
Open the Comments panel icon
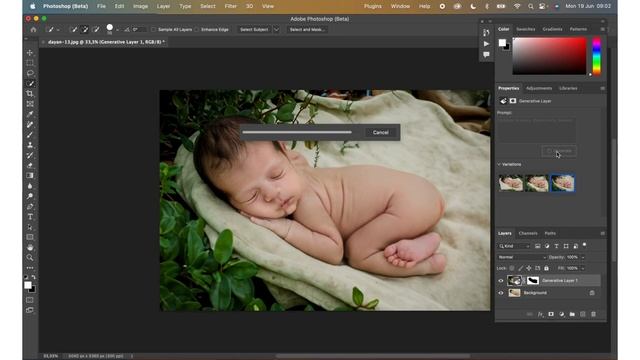pyautogui.click(x=486, y=54)
